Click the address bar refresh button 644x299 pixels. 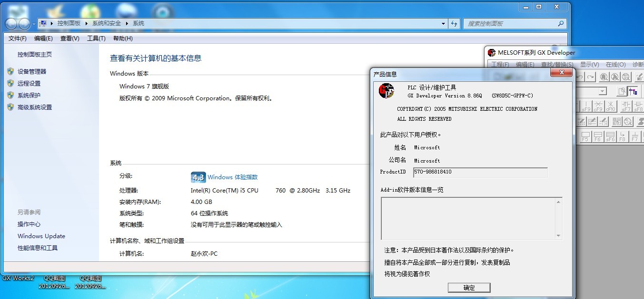tap(454, 23)
